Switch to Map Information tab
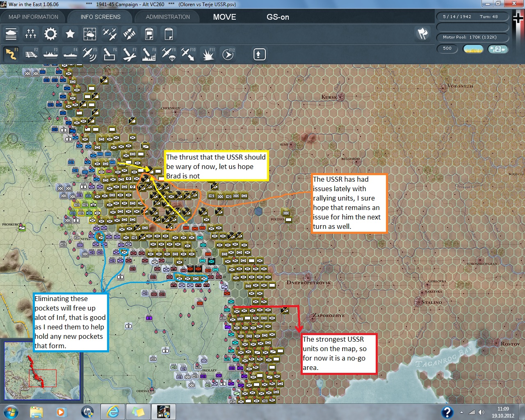The width and height of the screenshot is (525, 420). [x=33, y=17]
